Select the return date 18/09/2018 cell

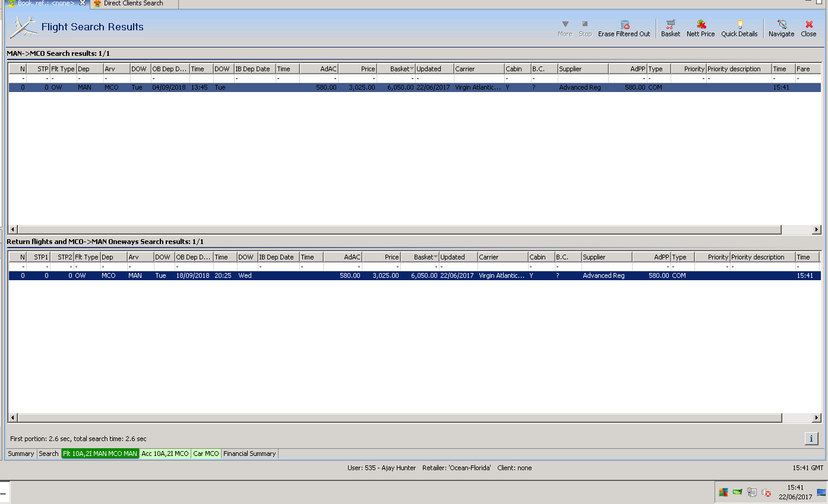click(194, 275)
